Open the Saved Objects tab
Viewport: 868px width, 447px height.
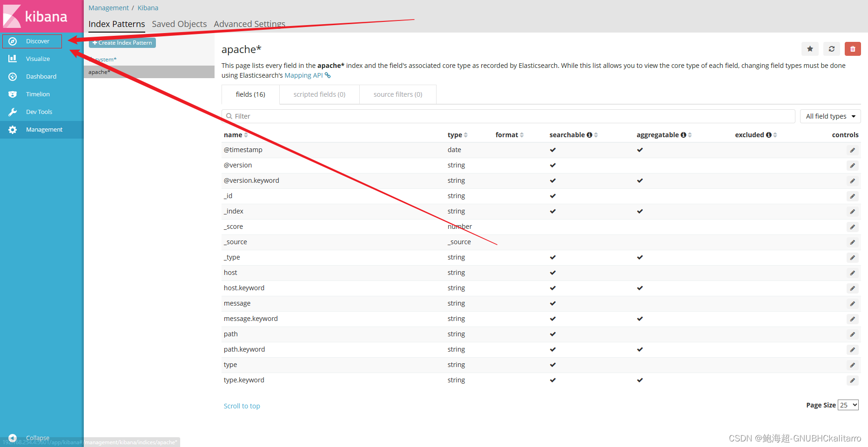[179, 24]
